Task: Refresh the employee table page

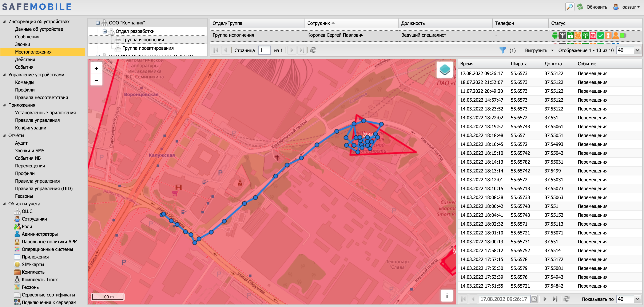Action: pos(313,50)
